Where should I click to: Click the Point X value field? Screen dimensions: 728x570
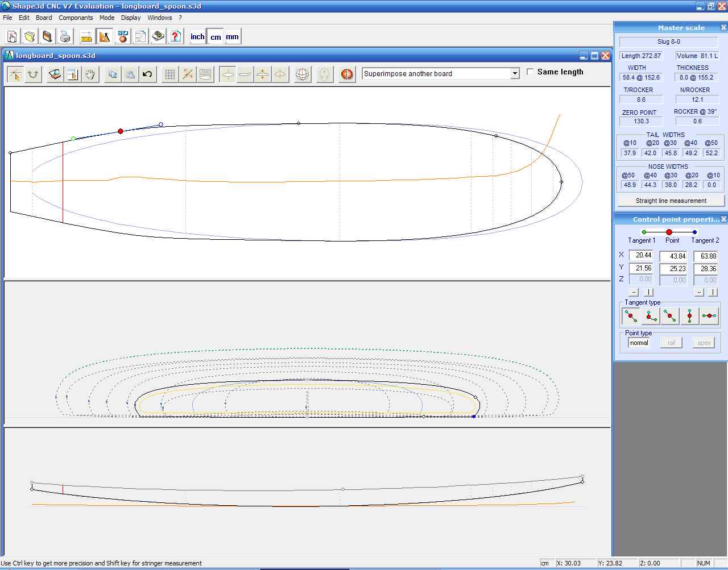pyautogui.click(x=673, y=256)
